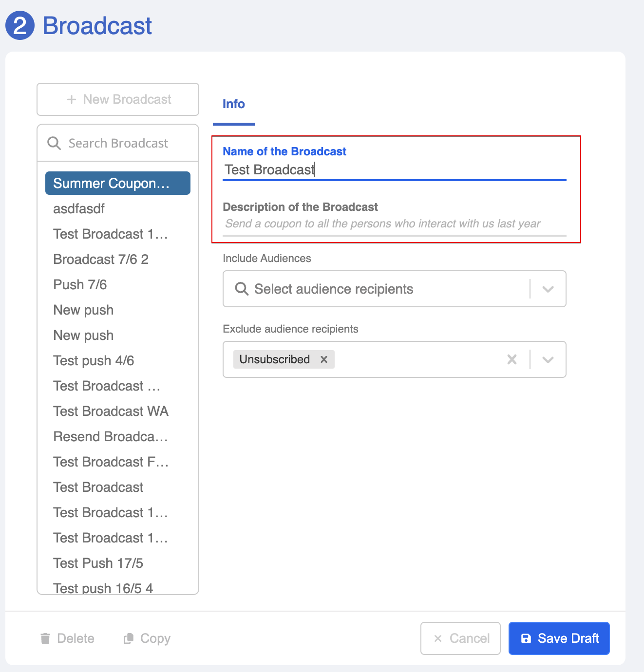Click magnifier icon in Include Audiences field
The image size is (644, 672).
click(242, 289)
